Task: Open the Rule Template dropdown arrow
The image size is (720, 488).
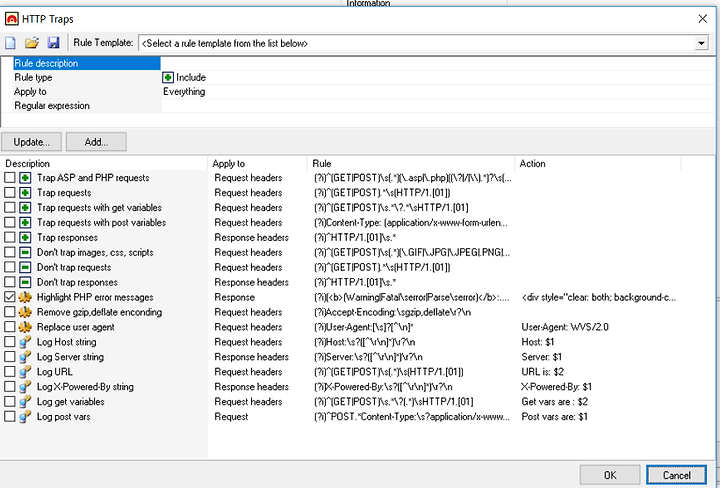Action: tap(701, 43)
